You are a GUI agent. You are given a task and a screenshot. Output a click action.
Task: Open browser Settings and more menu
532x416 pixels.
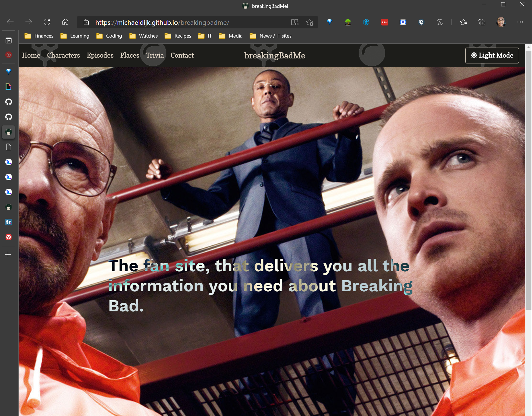(520, 22)
